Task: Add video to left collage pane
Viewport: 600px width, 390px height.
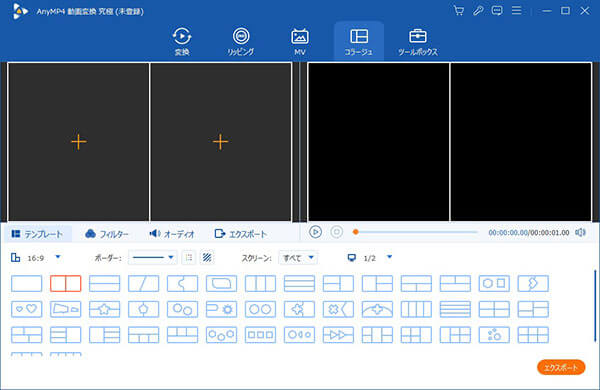Action: 78,142
